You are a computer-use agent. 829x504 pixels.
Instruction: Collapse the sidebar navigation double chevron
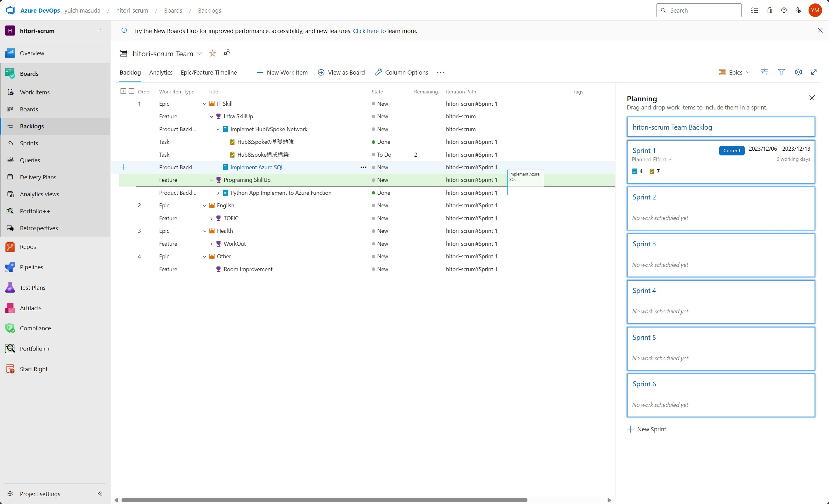tap(100, 493)
